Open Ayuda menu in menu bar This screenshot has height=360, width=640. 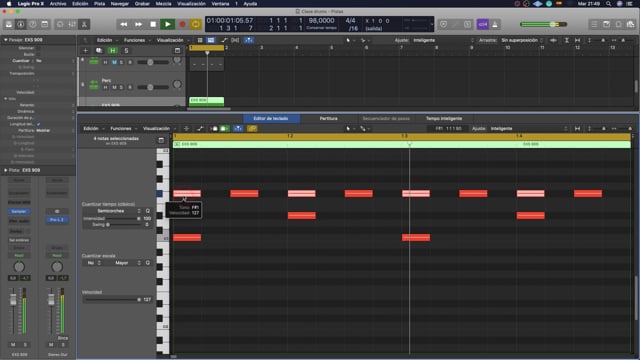pos(250,4)
